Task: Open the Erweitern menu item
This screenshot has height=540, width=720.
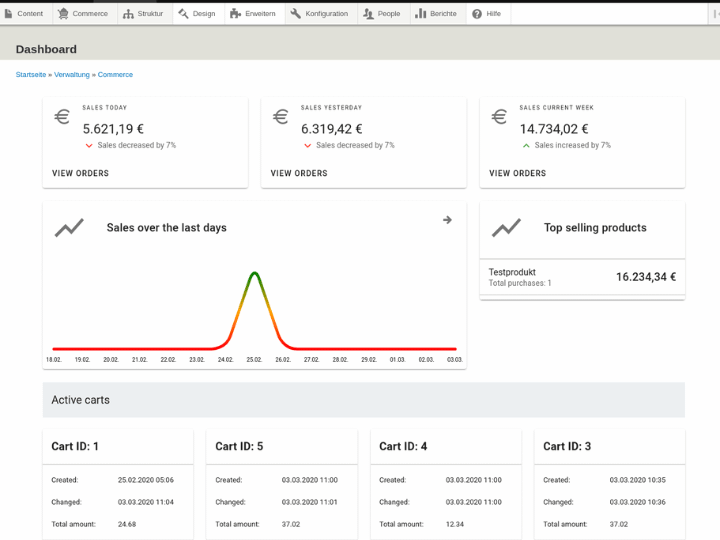Action: (x=255, y=14)
